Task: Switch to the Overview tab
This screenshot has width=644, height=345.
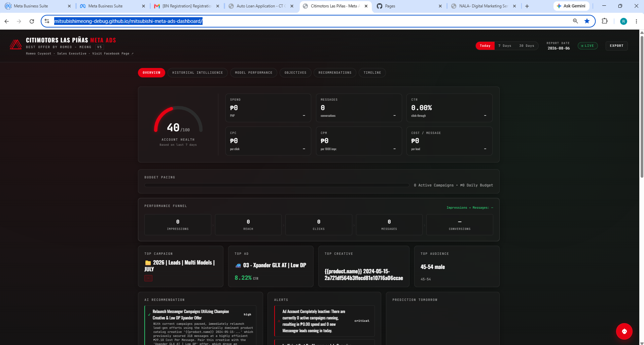Action: click(x=151, y=73)
